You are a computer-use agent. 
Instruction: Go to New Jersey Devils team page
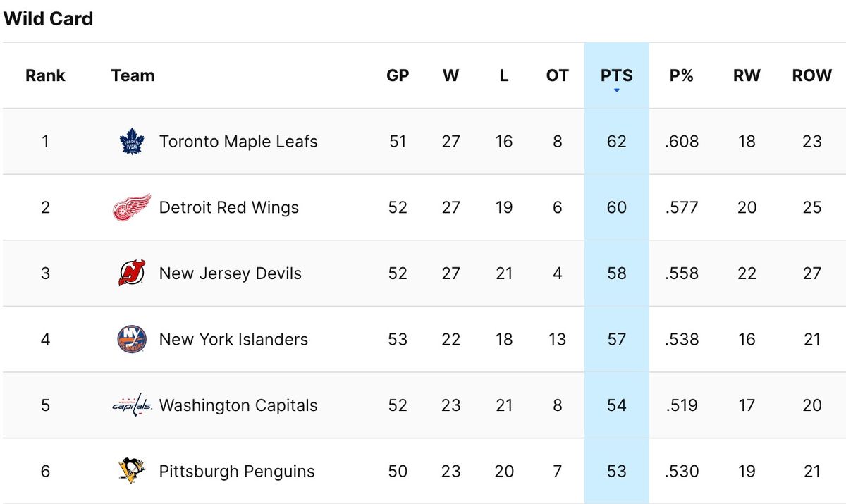pyautogui.click(x=231, y=273)
